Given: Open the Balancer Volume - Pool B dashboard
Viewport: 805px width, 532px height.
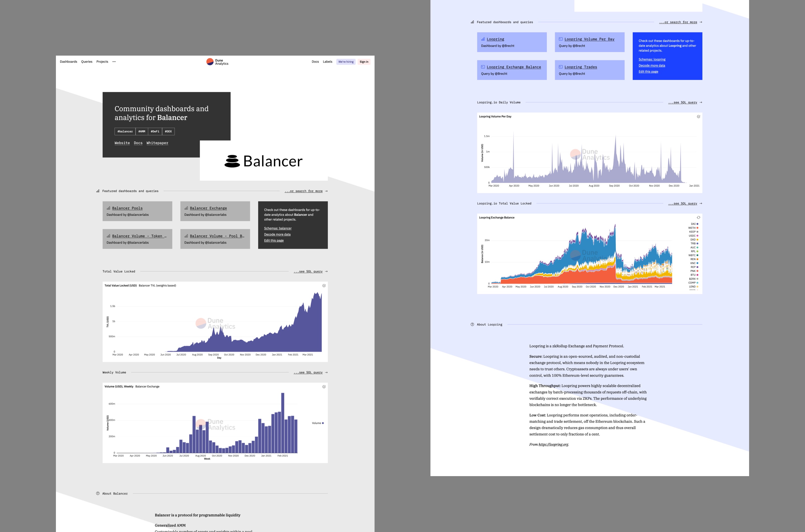Looking at the screenshot, I should coord(215,239).
